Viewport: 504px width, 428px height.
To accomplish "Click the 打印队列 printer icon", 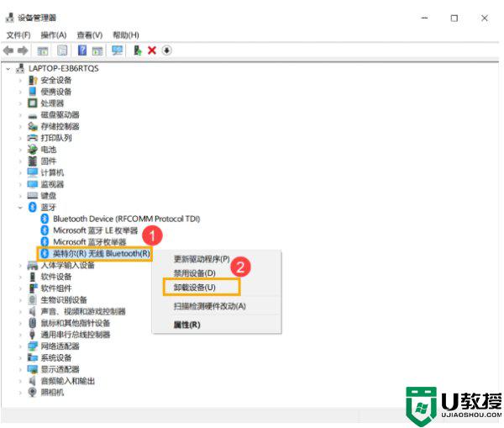I will [x=33, y=138].
